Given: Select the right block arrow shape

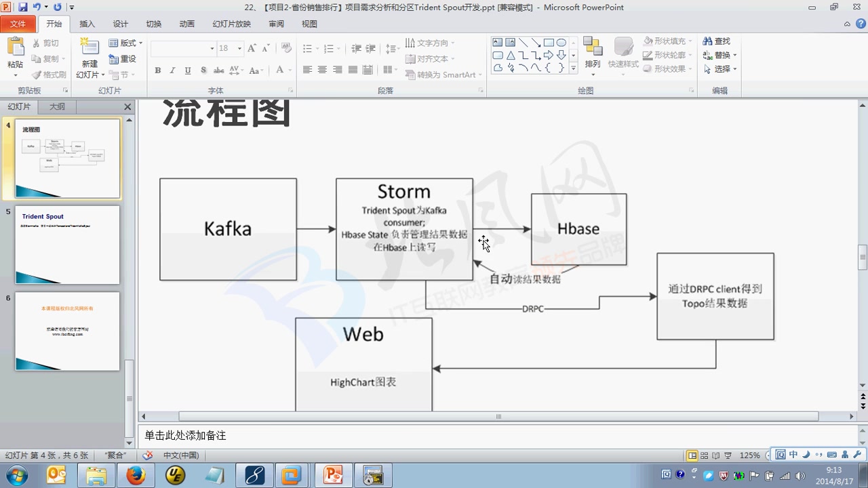Looking at the screenshot, I should (549, 56).
